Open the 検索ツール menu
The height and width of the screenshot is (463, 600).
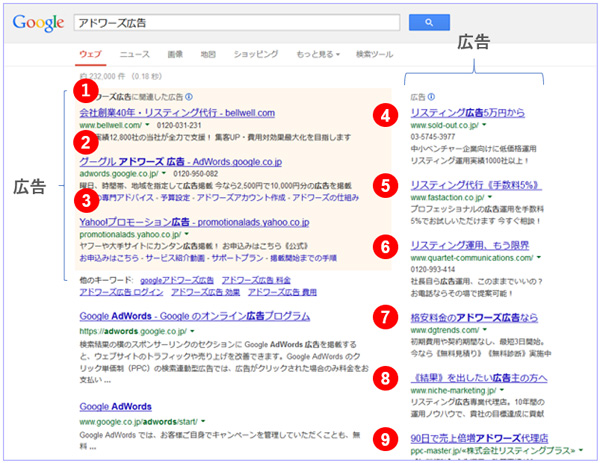tap(374, 52)
